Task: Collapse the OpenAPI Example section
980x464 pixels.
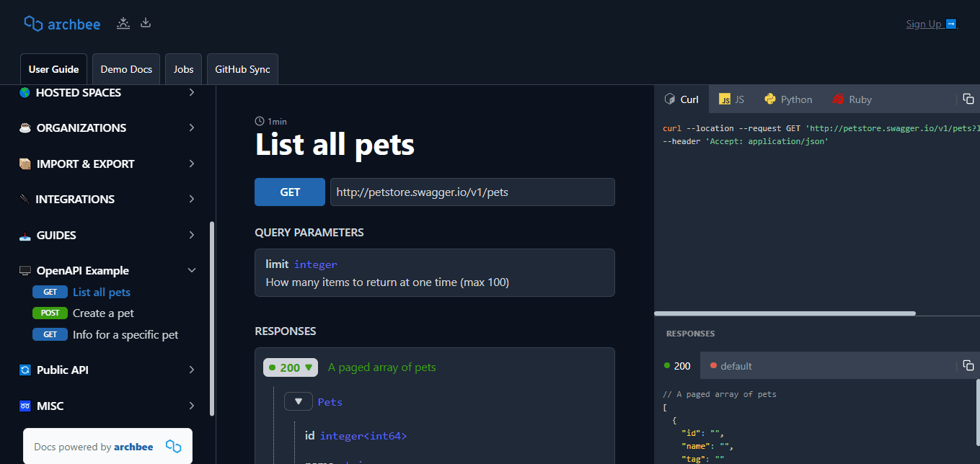Action: click(x=191, y=269)
